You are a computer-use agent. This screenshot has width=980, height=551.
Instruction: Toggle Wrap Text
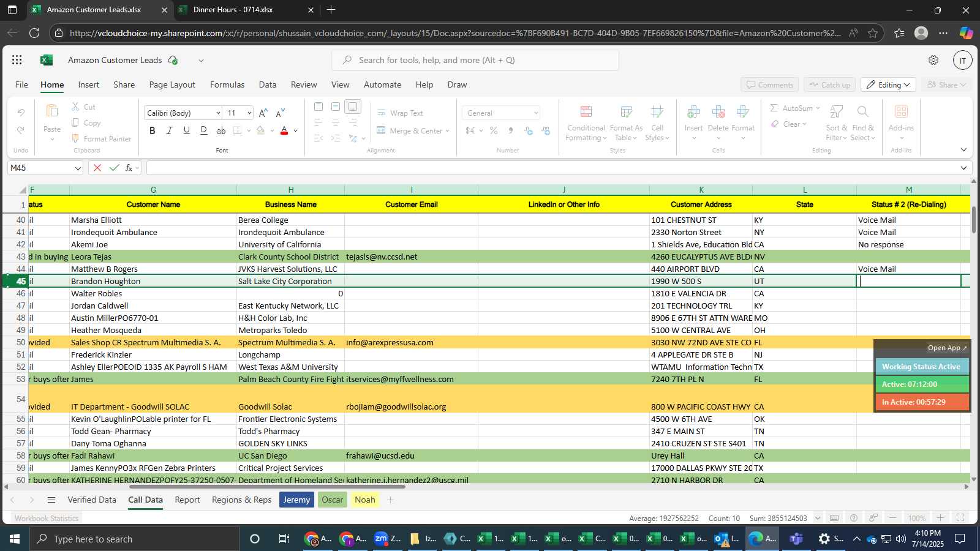(x=400, y=113)
